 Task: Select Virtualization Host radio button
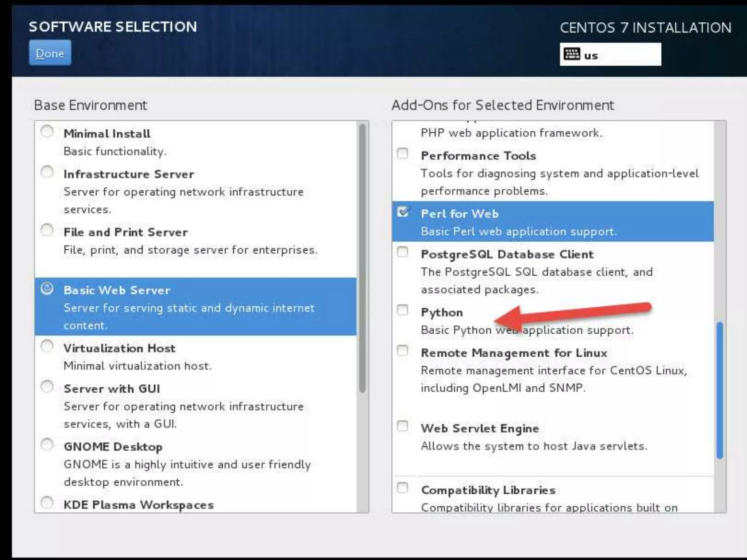47,346
